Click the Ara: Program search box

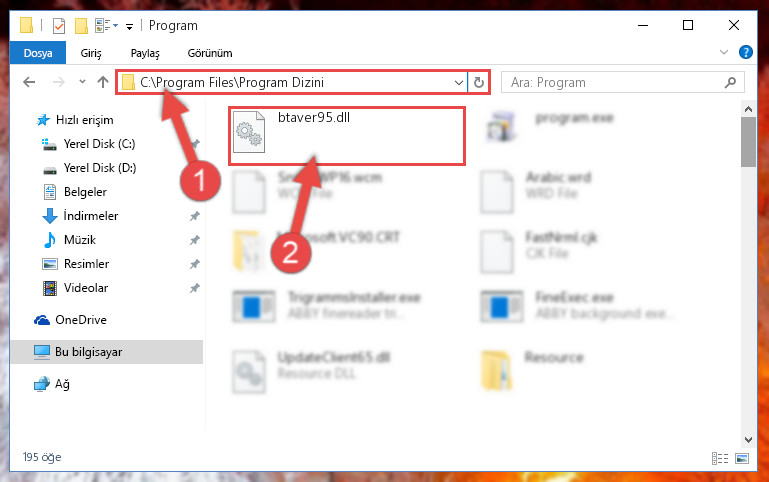pyautogui.click(x=613, y=82)
